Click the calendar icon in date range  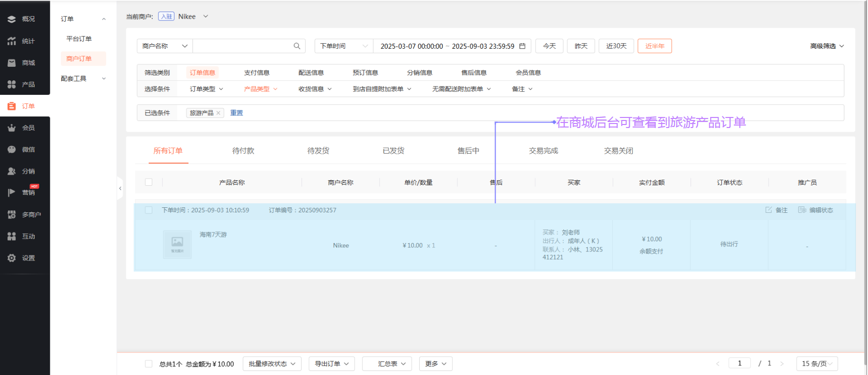click(x=522, y=46)
